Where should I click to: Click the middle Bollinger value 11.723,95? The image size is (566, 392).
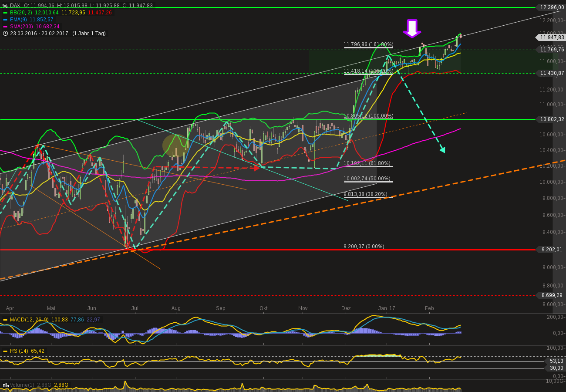click(73, 13)
